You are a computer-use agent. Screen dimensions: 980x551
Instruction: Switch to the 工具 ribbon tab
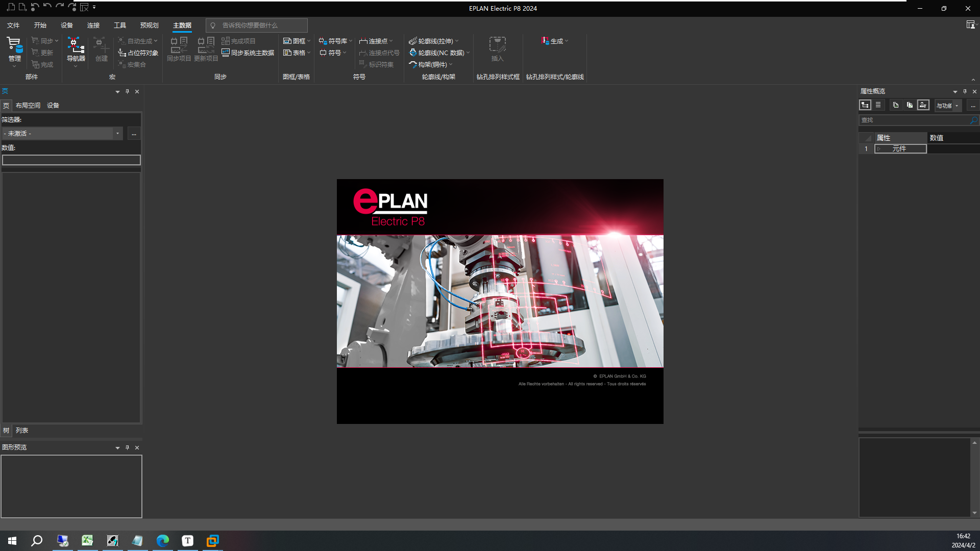(119, 25)
